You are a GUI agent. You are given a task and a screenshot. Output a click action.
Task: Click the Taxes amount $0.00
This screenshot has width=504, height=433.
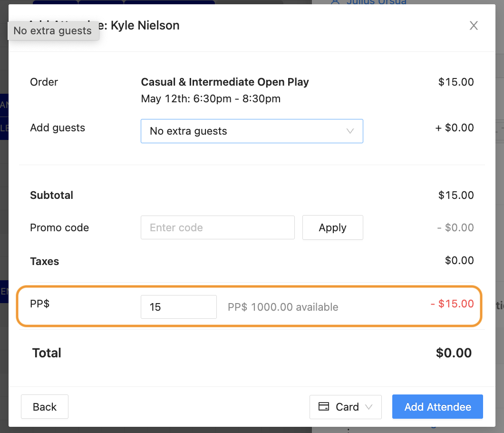tap(459, 260)
